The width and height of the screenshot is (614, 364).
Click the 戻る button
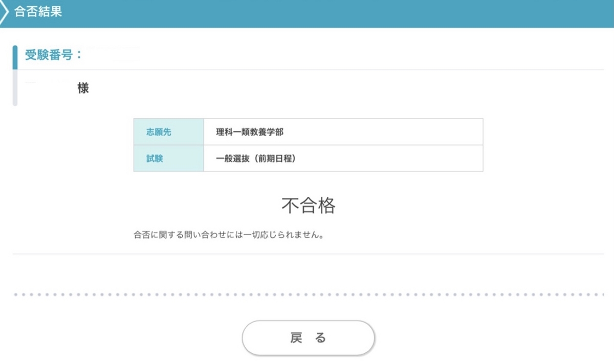click(309, 338)
